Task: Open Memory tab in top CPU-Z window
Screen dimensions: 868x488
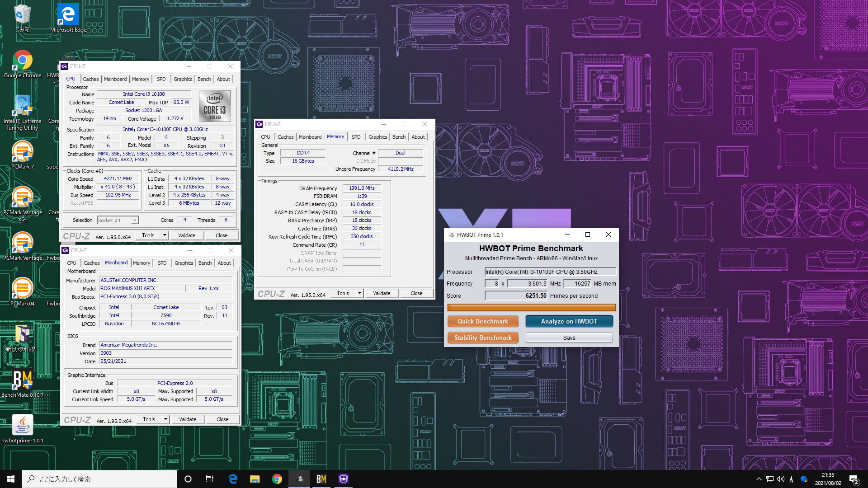Action: (x=141, y=79)
